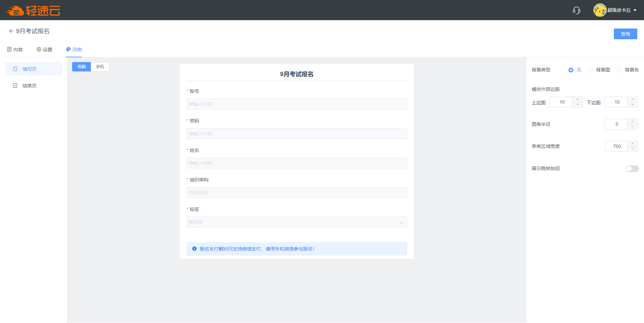Select the 电脑 preview button
Image resolution: width=644 pixels, height=323 pixels.
(x=82, y=67)
